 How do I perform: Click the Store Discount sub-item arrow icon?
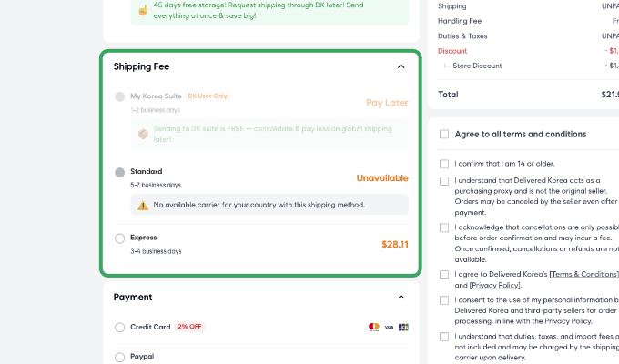(446, 66)
